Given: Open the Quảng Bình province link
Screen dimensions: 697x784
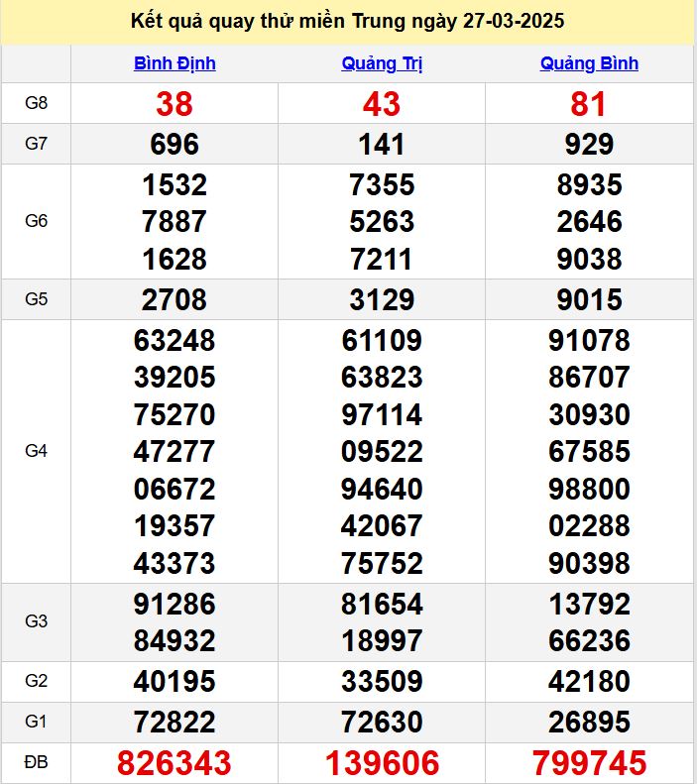Looking at the screenshot, I should click(589, 63).
